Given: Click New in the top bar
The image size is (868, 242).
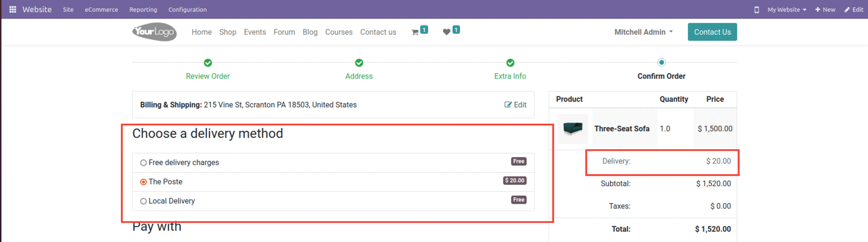Looking at the screenshot, I should (x=825, y=10).
